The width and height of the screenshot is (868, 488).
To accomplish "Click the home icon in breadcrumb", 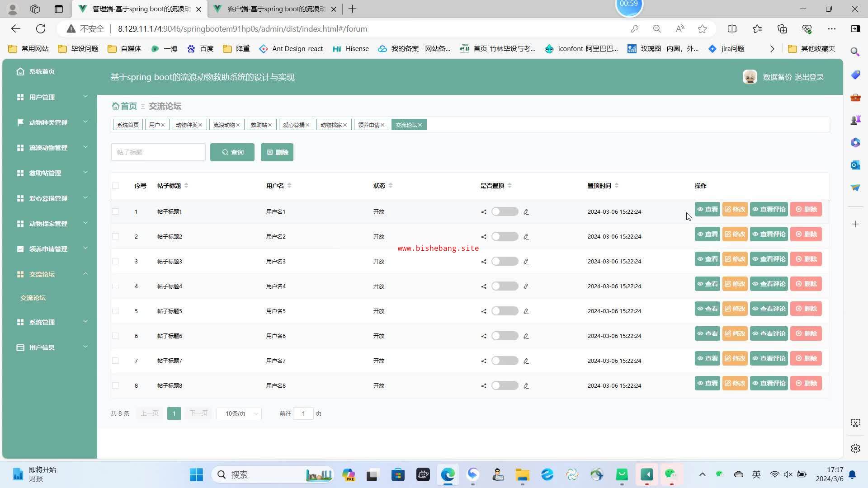I will pyautogui.click(x=116, y=106).
